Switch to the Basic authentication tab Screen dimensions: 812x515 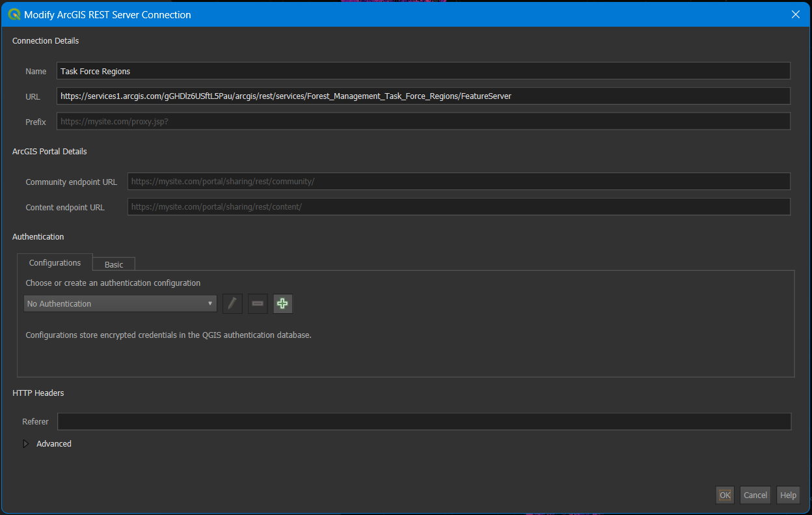point(113,264)
